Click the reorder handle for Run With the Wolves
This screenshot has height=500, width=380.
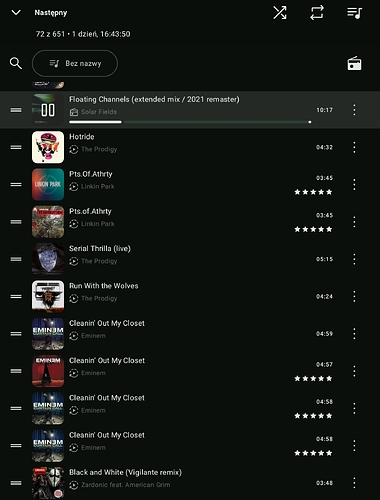point(16,297)
